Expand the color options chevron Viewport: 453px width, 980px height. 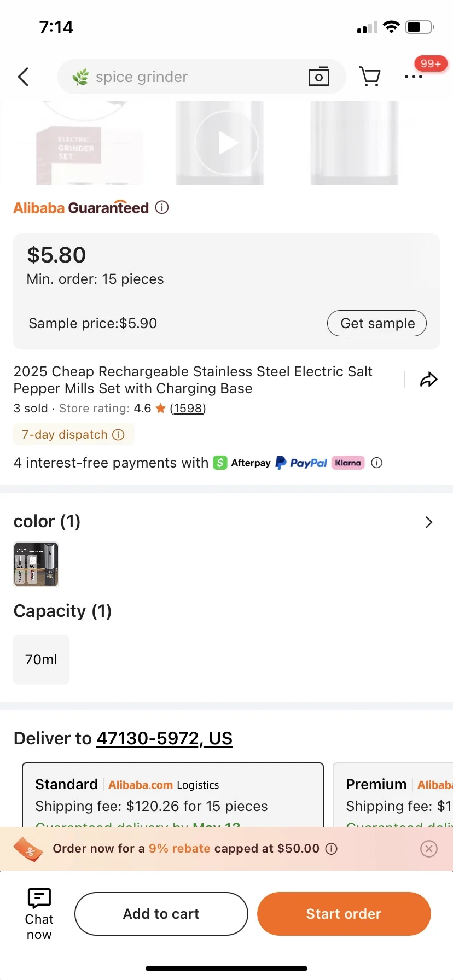428,522
